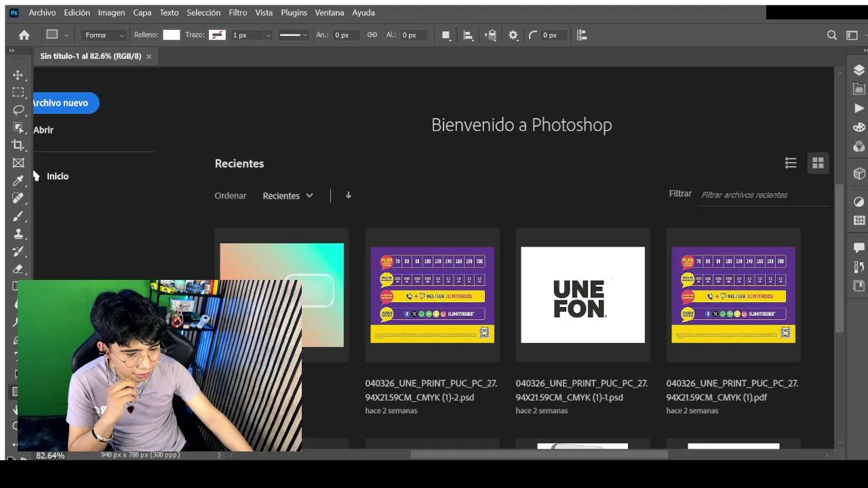The height and width of the screenshot is (488, 868).
Task: Switch recents to grid view
Action: (818, 163)
